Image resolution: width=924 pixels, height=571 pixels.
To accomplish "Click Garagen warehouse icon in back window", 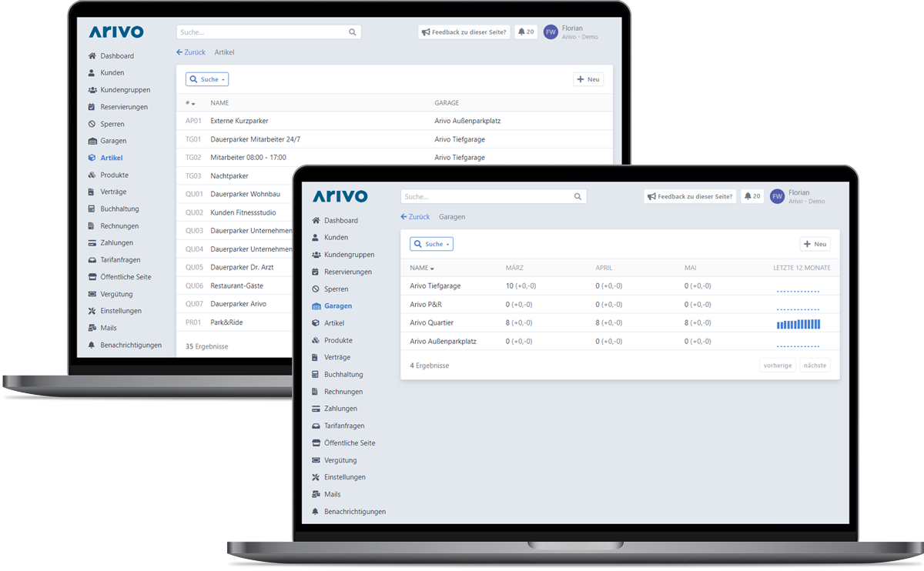I will coord(92,141).
